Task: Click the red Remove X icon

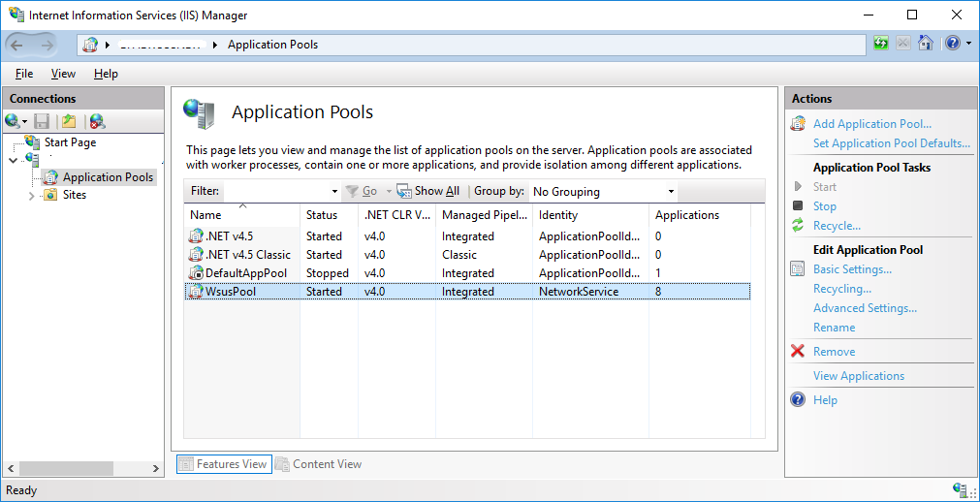Action: tap(798, 351)
